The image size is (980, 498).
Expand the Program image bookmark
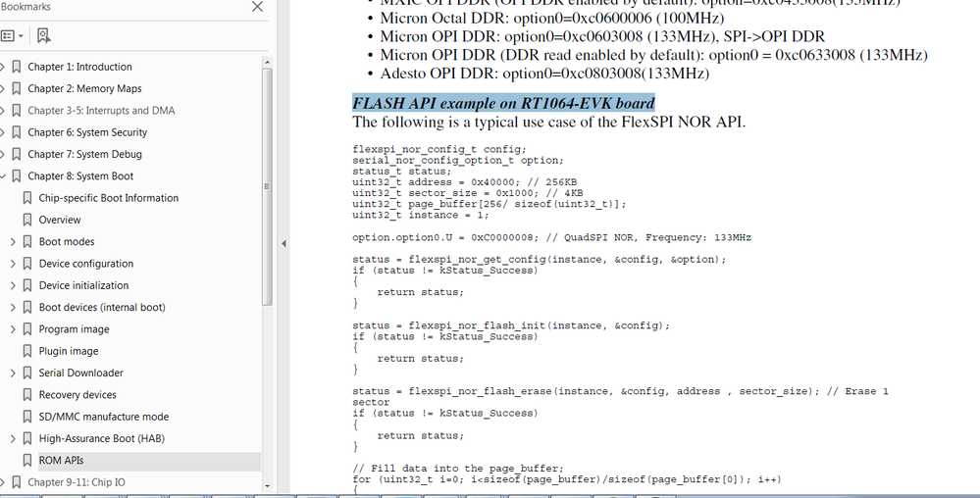pos(13,329)
